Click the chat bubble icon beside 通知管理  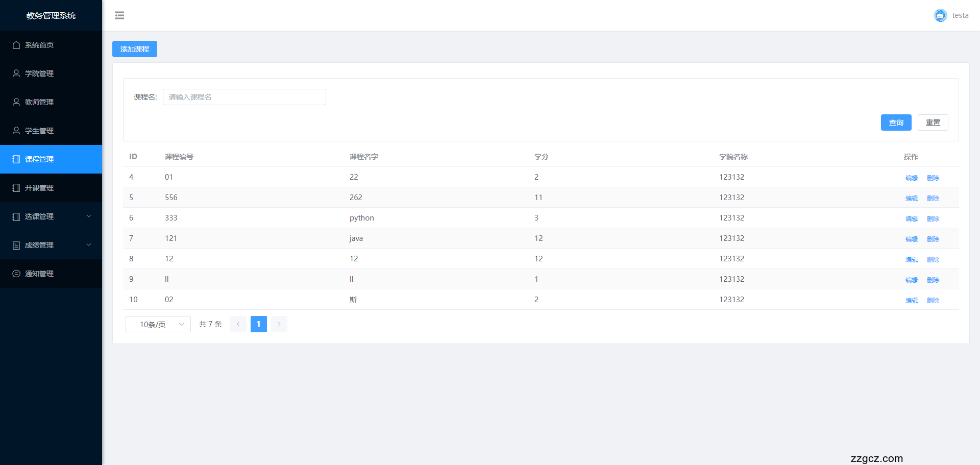(16, 274)
